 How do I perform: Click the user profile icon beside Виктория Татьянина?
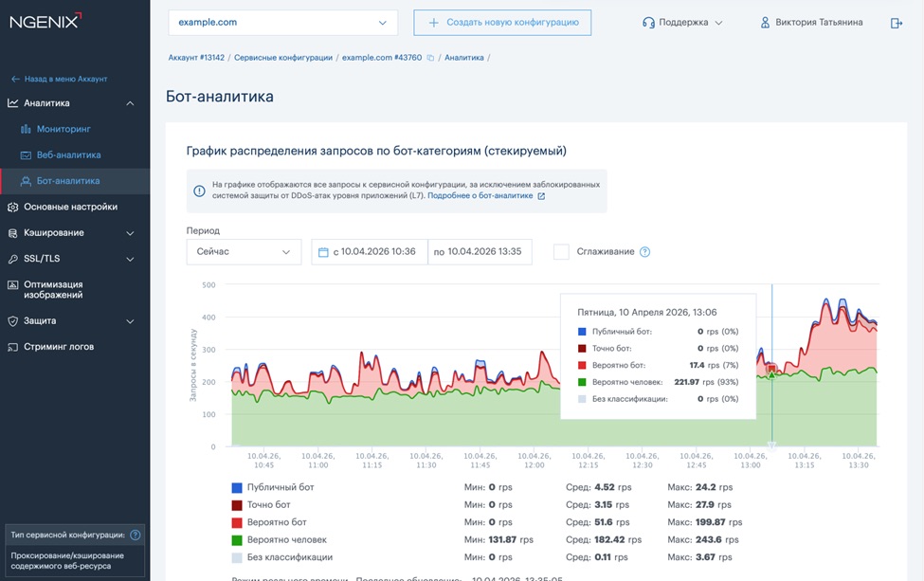pos(765,23)
